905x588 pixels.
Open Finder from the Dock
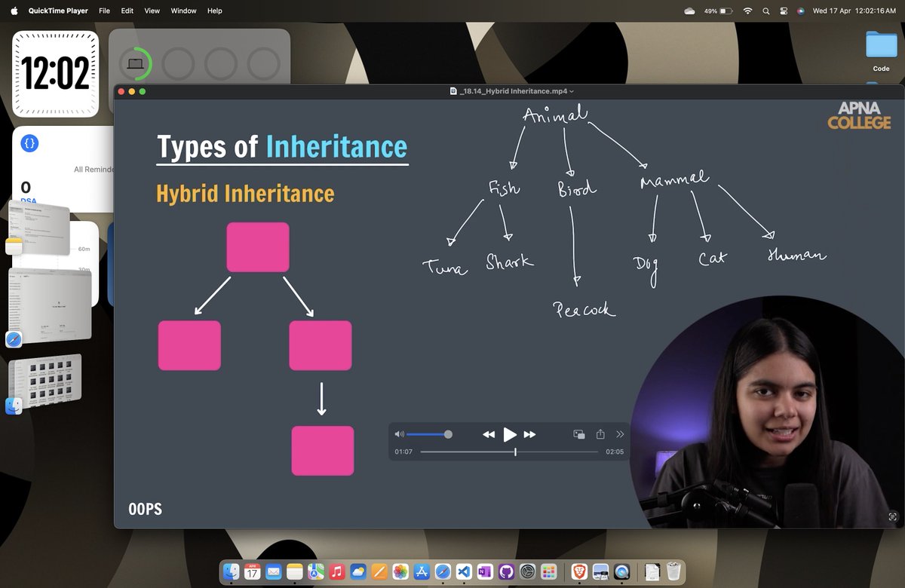coord(232,571)
